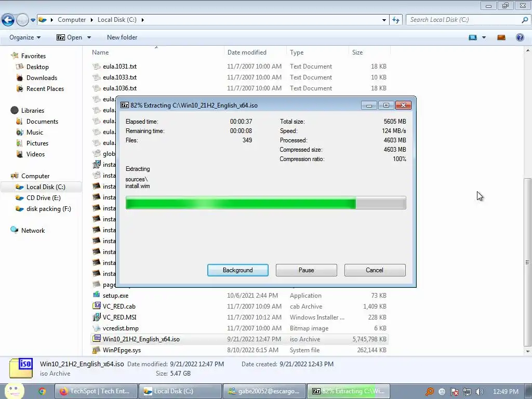Select Network in navigation pane
Screen dimensions: 532x399
coord(33,230)
